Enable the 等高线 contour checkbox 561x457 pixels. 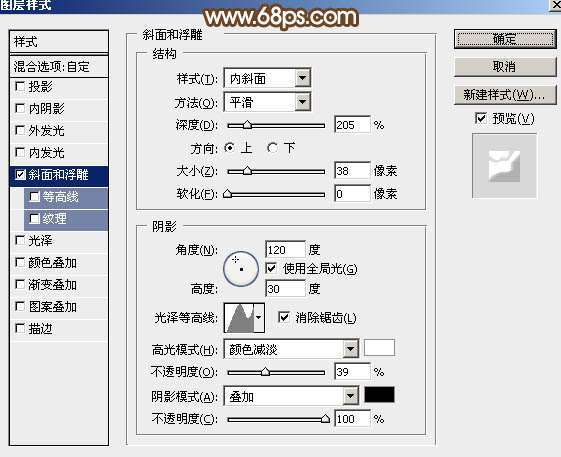click(x=35, y=196)
